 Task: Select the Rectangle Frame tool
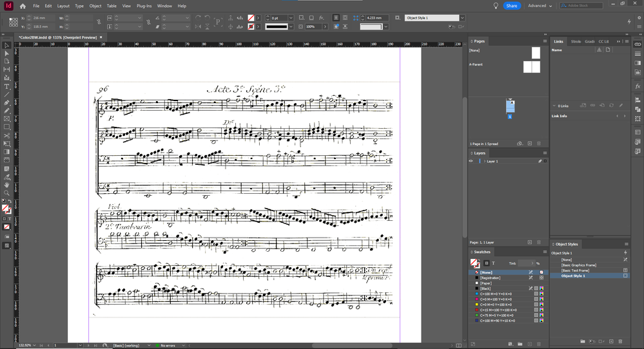click(6, 119)
